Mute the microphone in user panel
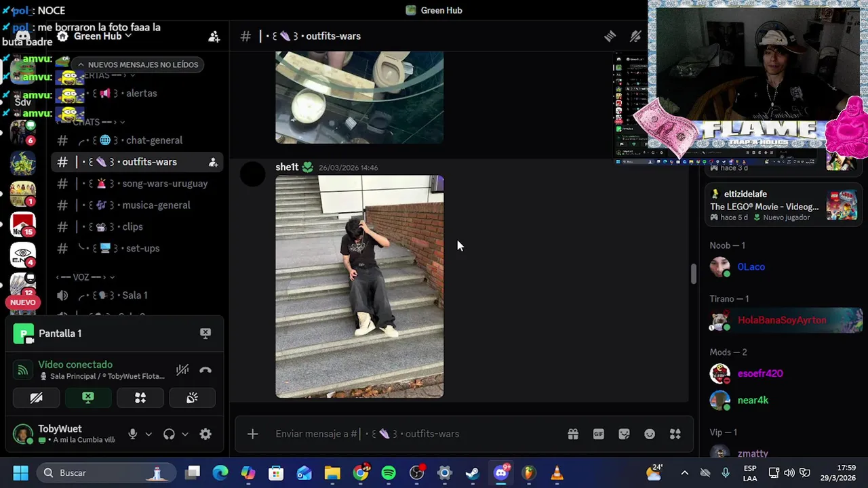Viewport: 868px width, 488px height. coord(133,434)
